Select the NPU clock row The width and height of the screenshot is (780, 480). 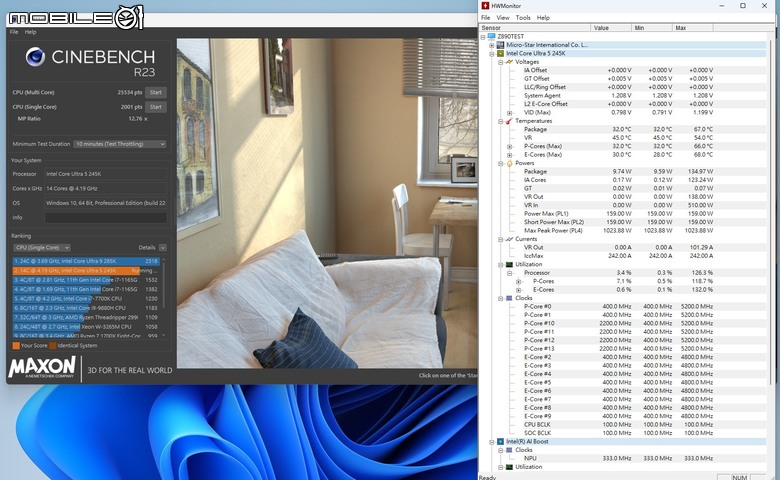(618, 459)
